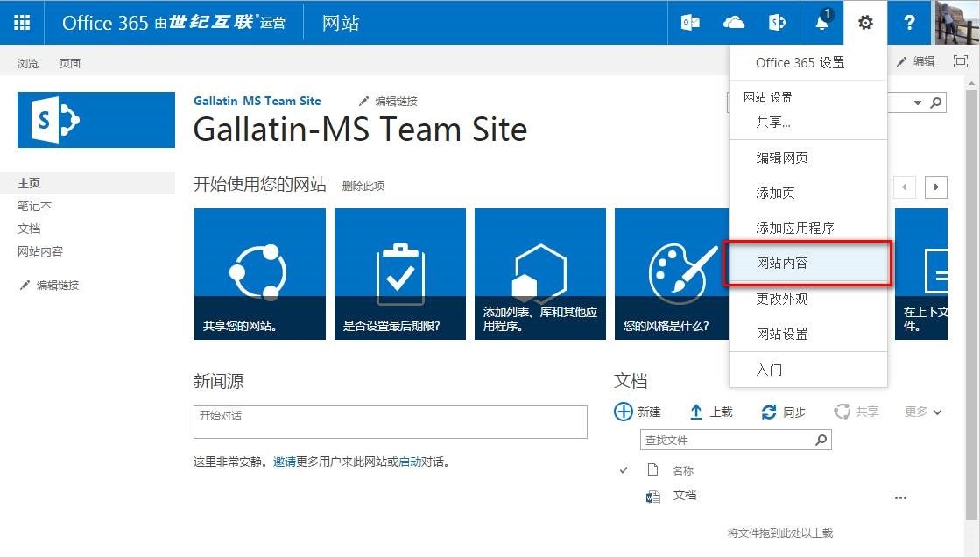Image resolution: width=980 pixels, height=557 pixels.
Task: Open the Share your site tile
Action: tap(260, 274)
